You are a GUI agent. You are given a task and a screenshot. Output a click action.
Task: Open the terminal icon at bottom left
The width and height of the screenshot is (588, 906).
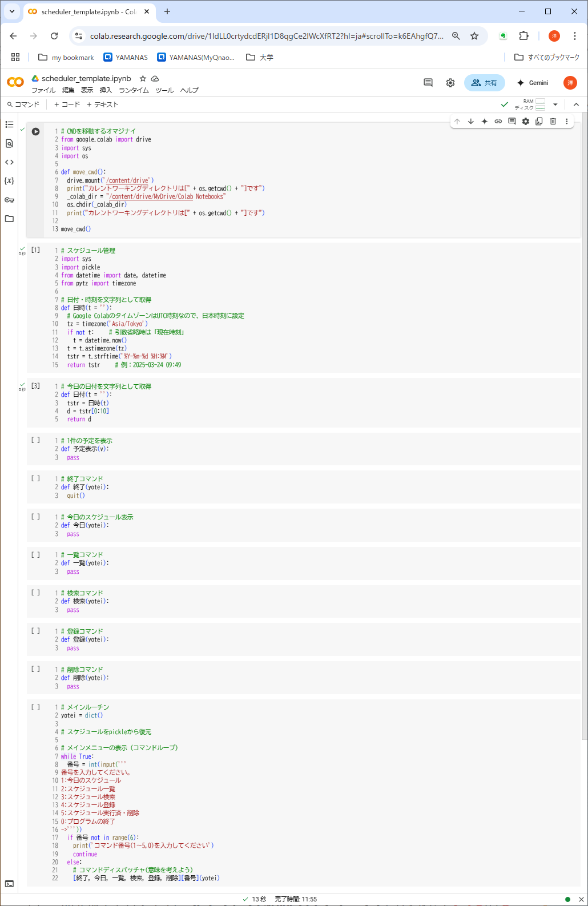point(9,884)
